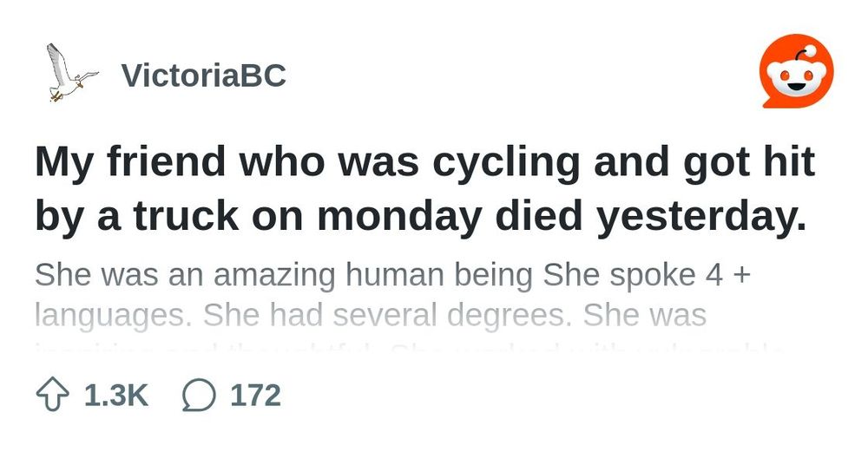Click the word "languages." in preview
Screen dimensions: 868x452
114,317
